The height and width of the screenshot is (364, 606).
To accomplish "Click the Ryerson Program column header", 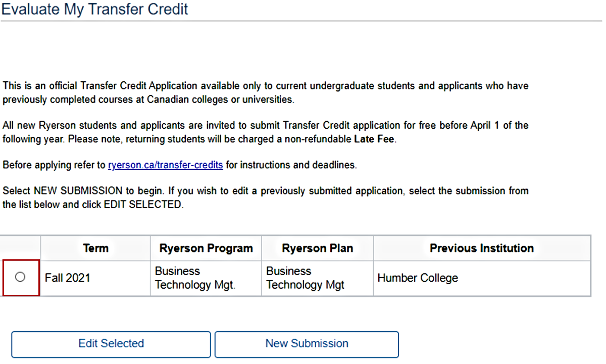I will (x=206, y=248).
